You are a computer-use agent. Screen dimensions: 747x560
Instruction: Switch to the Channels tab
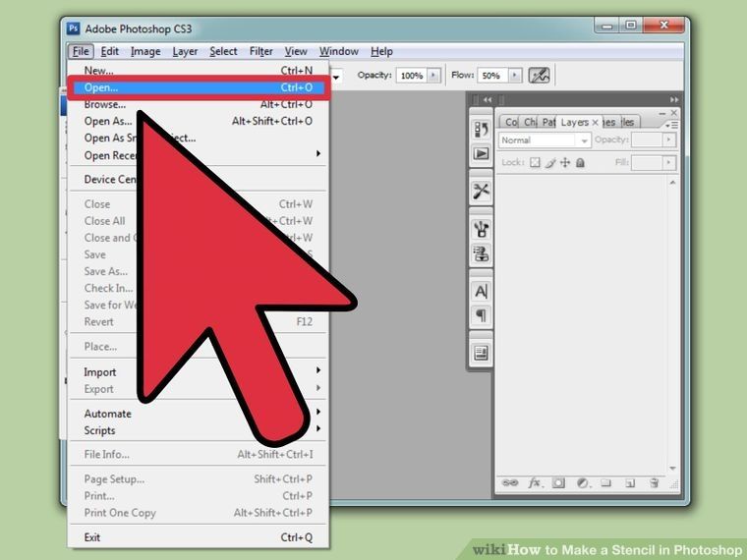pyautogui.click(x=530, y=123)
